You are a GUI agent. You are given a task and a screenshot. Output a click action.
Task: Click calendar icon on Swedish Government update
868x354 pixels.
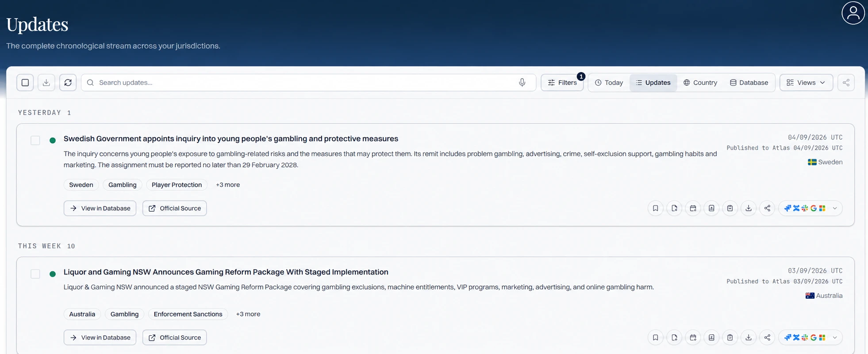coord(693,208)
